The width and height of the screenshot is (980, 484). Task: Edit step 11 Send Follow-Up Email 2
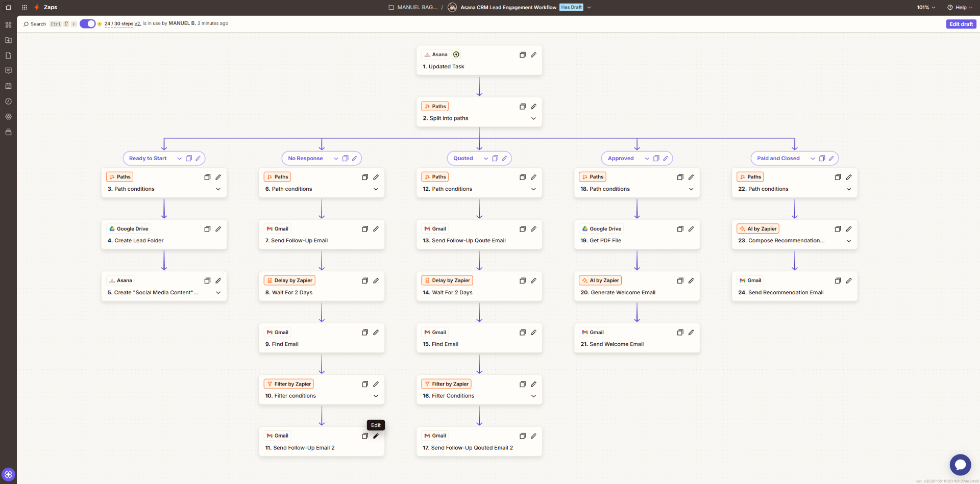(376, 436)
